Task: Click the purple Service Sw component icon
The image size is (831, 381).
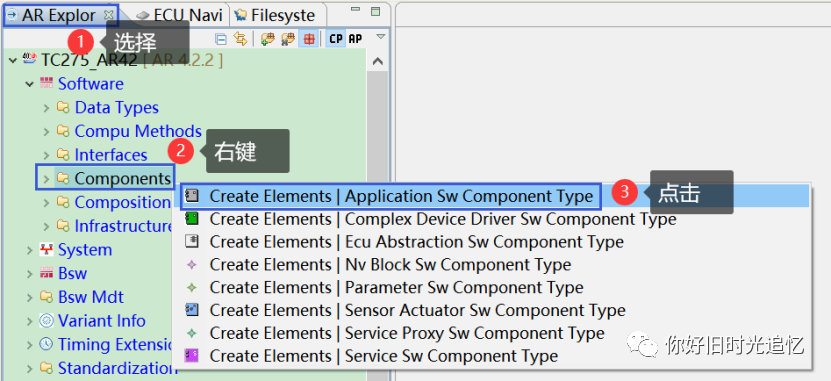Action: (x=191, y=355)
